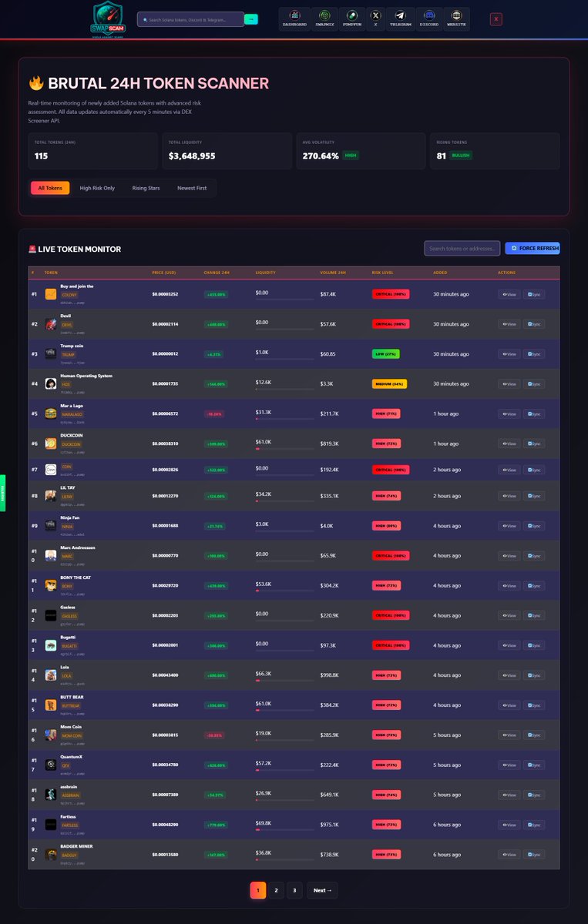The image size is (588, 924).
Task: Open the Dashboard nav icon
Action: [x=294, y=18]
